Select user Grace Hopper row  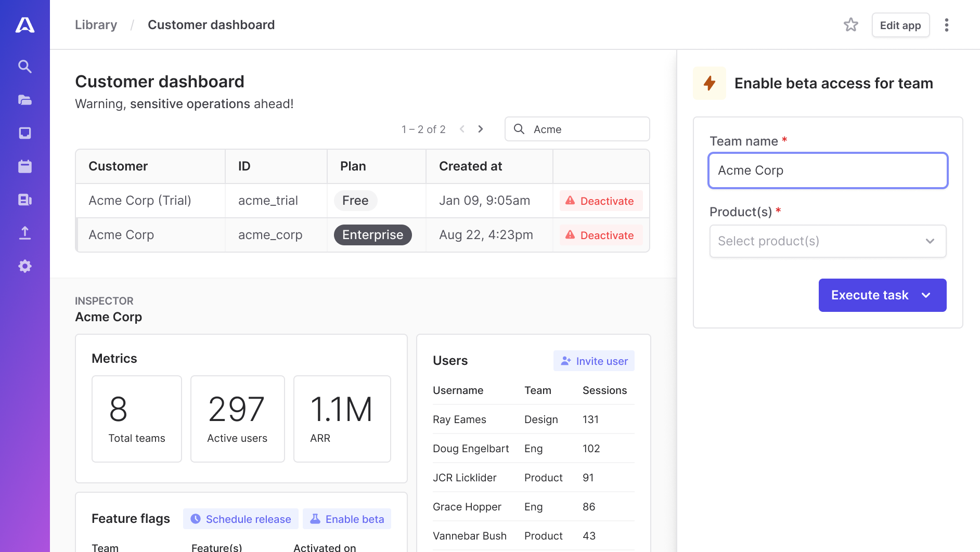[x=534, y=506]
